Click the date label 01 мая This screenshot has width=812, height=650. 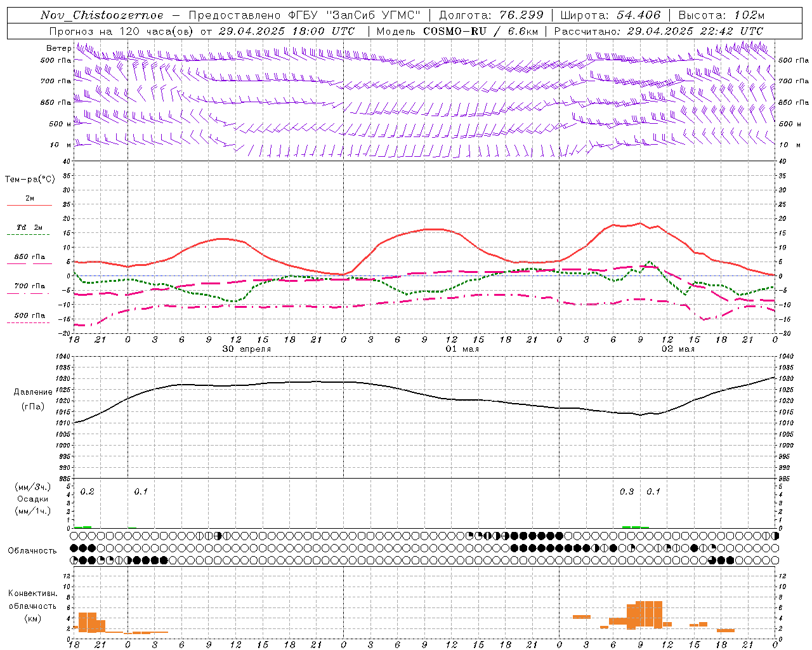462,349
